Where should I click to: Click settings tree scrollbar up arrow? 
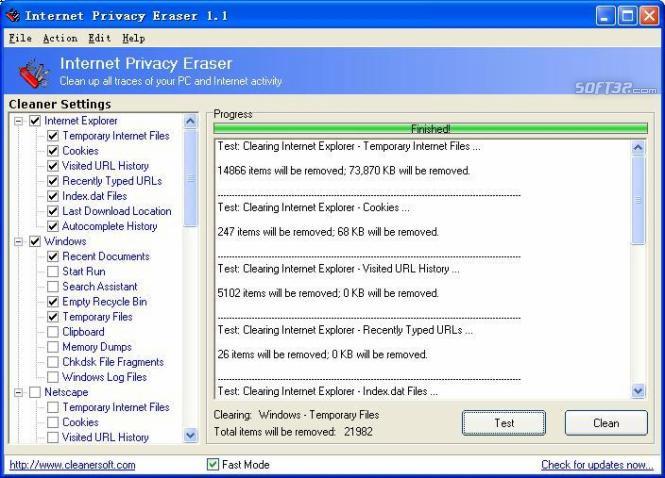[190, 122]
